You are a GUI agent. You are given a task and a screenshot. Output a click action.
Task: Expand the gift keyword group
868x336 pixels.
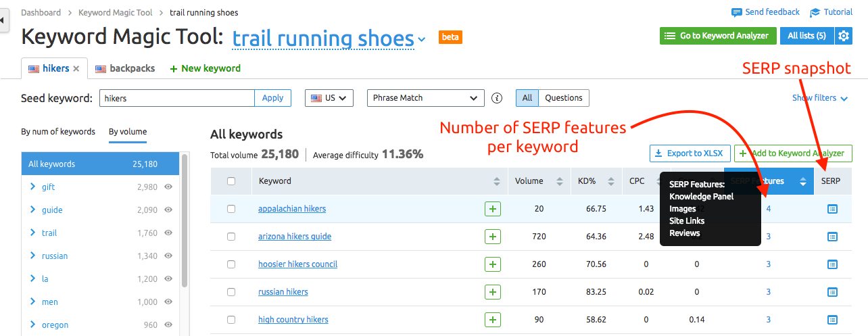tap(32, 187)
